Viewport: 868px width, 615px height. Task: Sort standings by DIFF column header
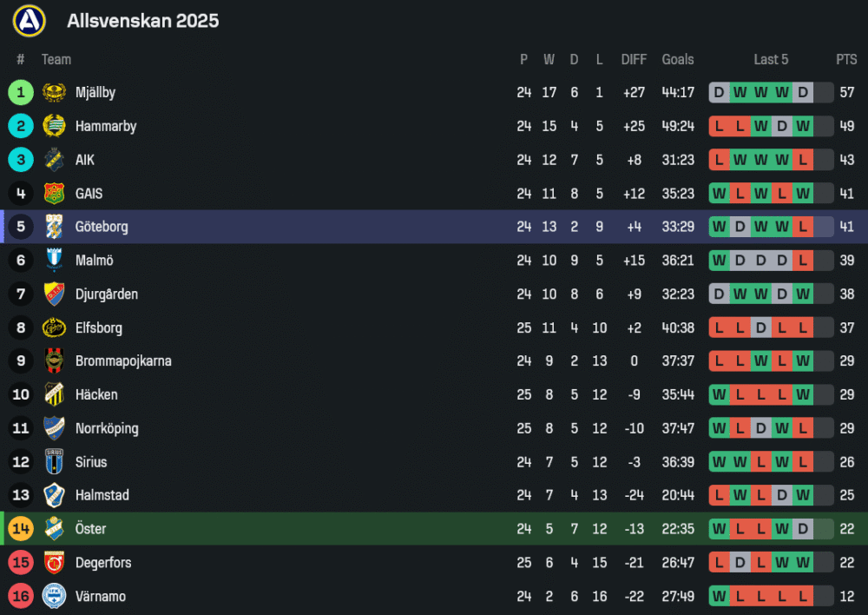point(634,59)
